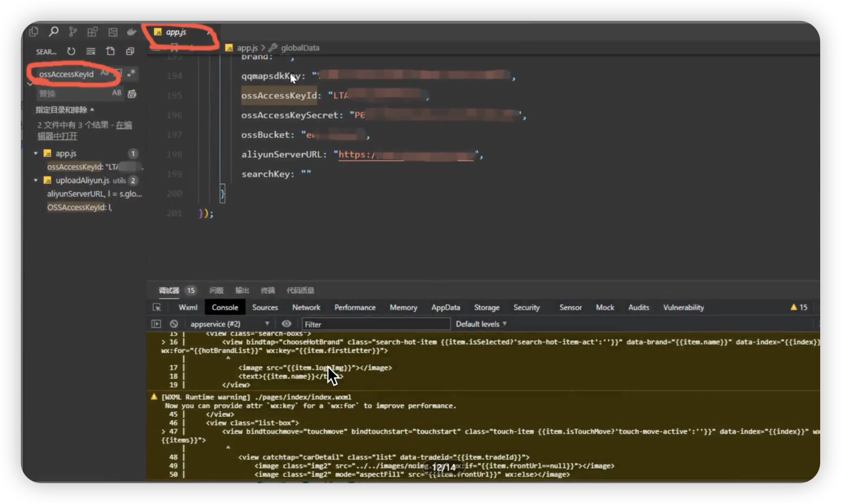Click the warning triangle count 15 badge
The height and width of the screenshot is (504, 841).
(x=799, y=307)
